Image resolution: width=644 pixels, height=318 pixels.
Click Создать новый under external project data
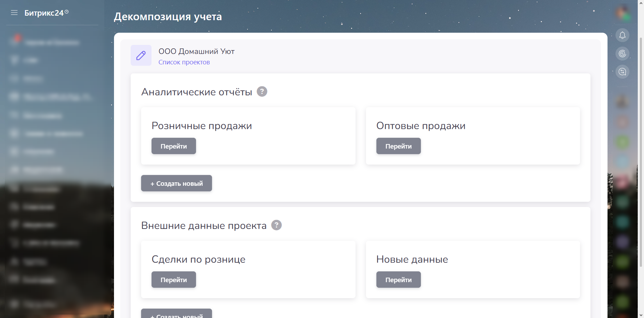click(176, 314)
